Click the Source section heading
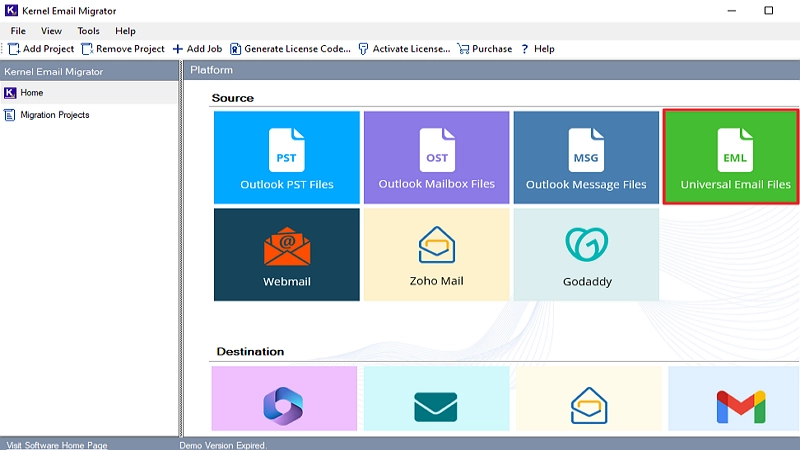 tap(233, 98)
